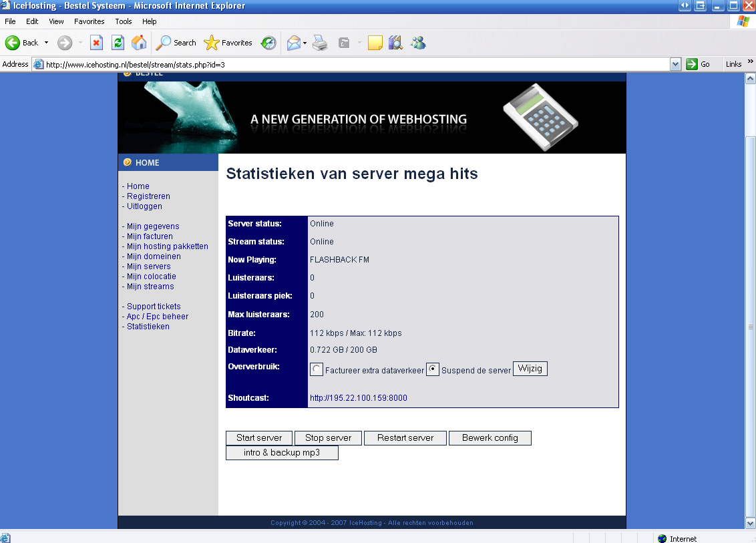This screenshot has height=543, width=756.
Task: Launch the Messenger toolbar icon
Action: click(419, 43)
